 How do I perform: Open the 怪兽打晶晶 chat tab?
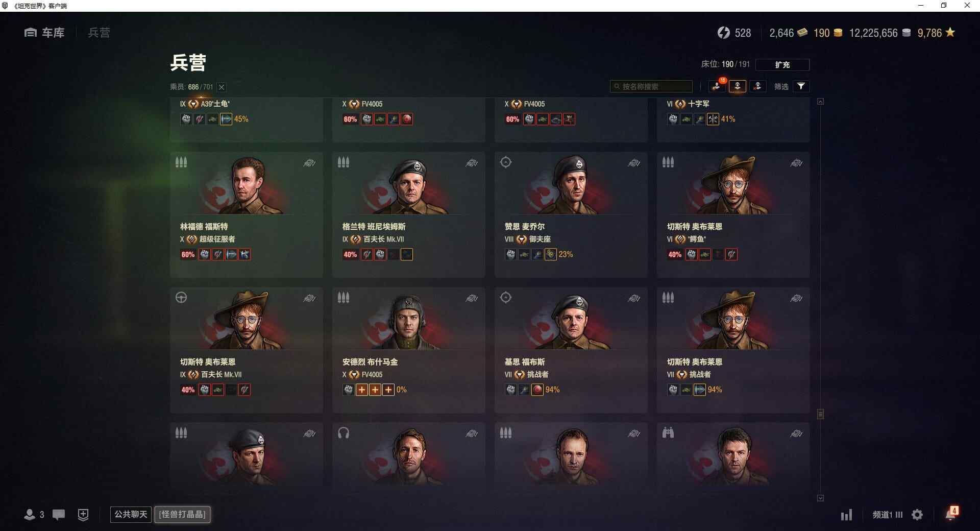(x=182, y=514)
